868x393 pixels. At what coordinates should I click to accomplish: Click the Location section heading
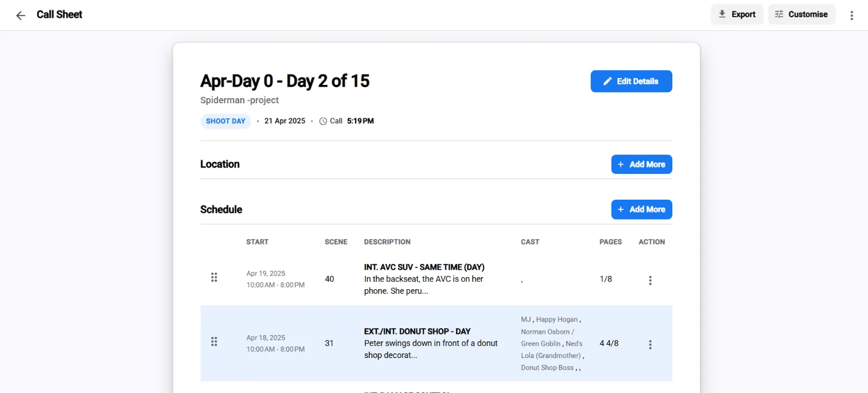[x=220, y=164]
